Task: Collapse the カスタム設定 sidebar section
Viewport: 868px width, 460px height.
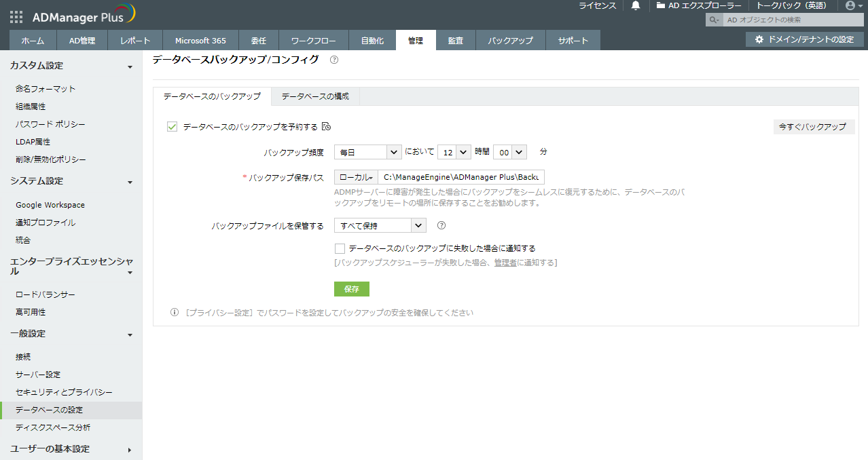Action: point(130,66)
